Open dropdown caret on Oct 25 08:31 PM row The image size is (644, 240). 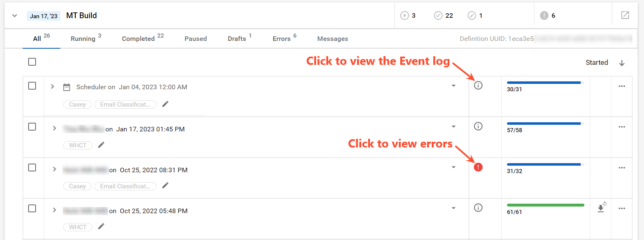pyautogui.click(x=454, y=167)
